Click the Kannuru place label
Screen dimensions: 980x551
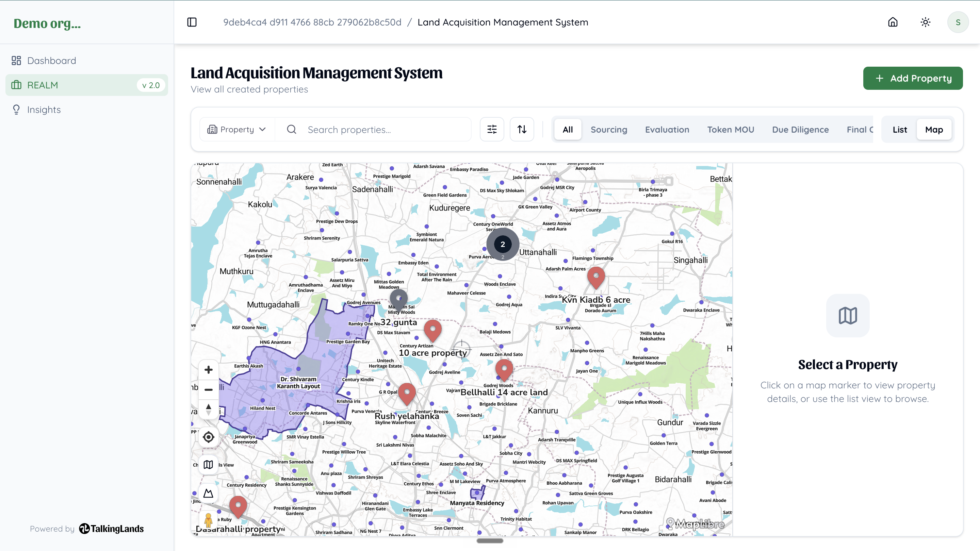[543, 411]
